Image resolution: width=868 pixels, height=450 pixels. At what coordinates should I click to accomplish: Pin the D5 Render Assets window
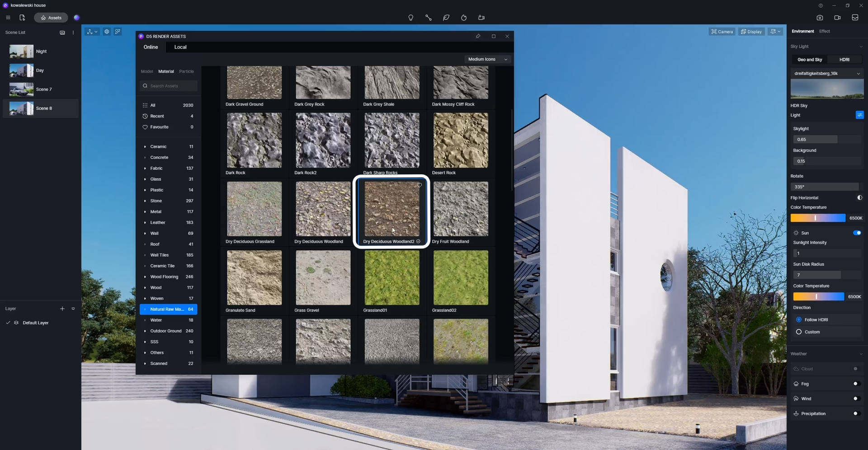pyautogui.click(x=478, y=36)
